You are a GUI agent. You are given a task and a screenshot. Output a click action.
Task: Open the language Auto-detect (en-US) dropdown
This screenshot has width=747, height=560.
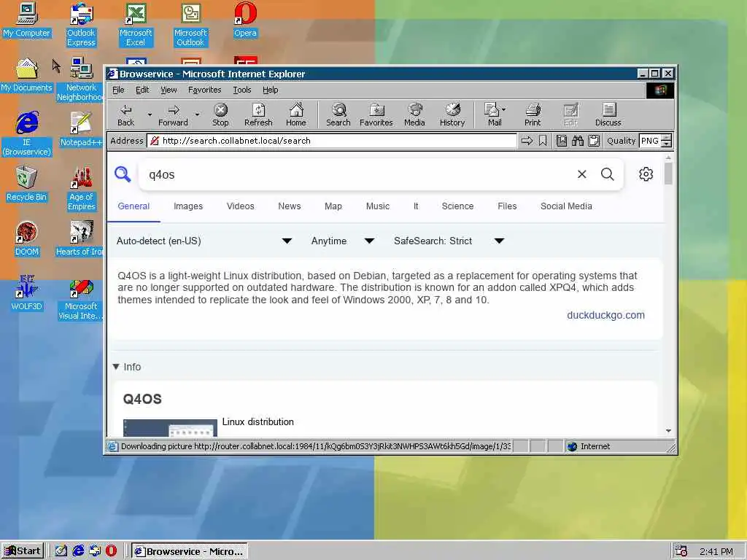tap(204, 241)
